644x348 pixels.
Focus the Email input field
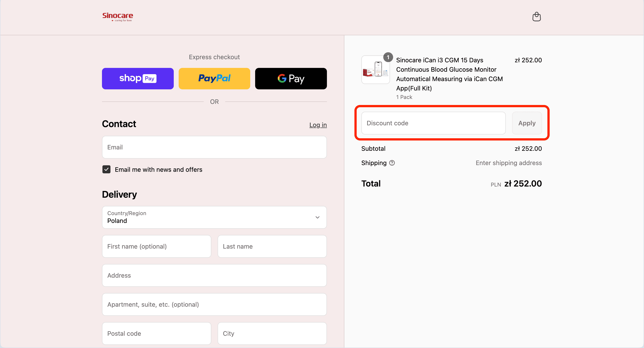(214, 147)
